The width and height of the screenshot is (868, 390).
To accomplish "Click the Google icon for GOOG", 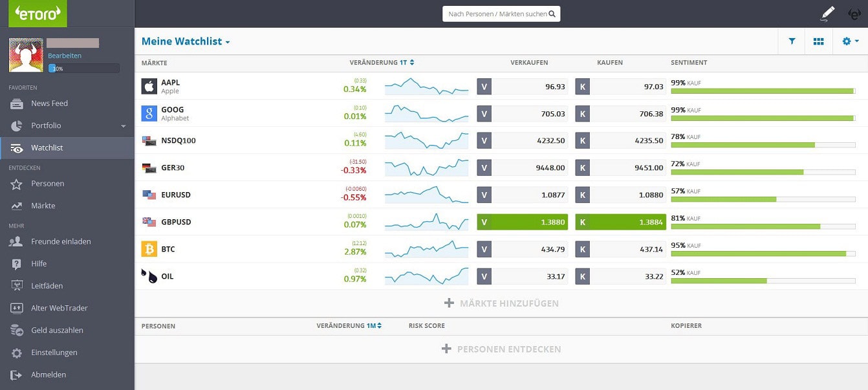I will 149,114.
